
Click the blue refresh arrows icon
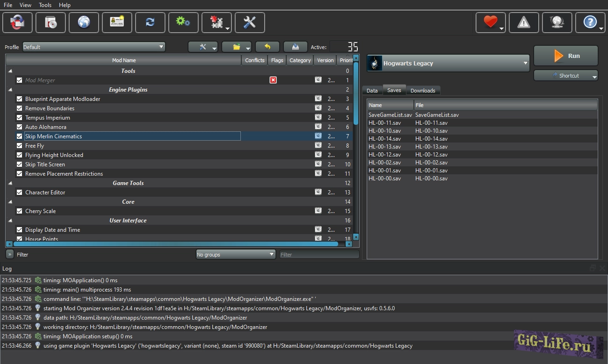[150, 22]
